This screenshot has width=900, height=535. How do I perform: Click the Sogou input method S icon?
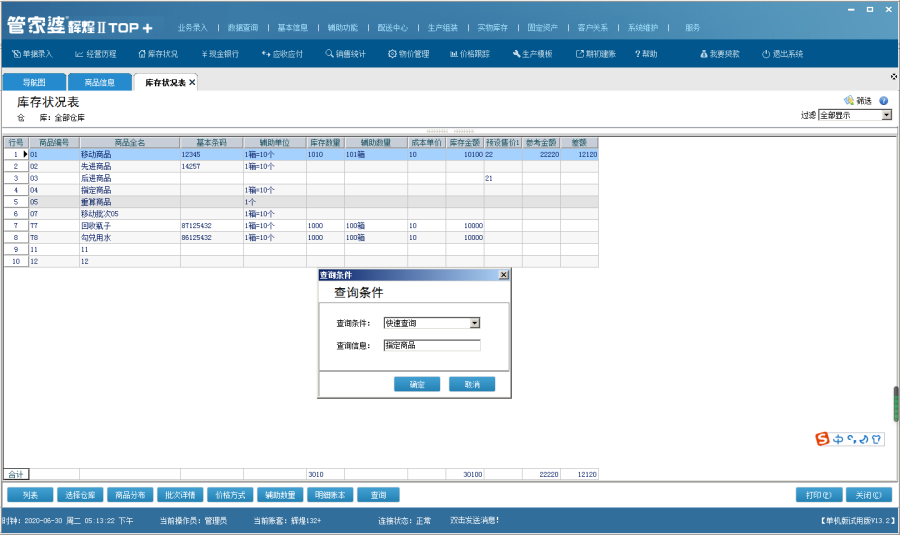[823, 439]
